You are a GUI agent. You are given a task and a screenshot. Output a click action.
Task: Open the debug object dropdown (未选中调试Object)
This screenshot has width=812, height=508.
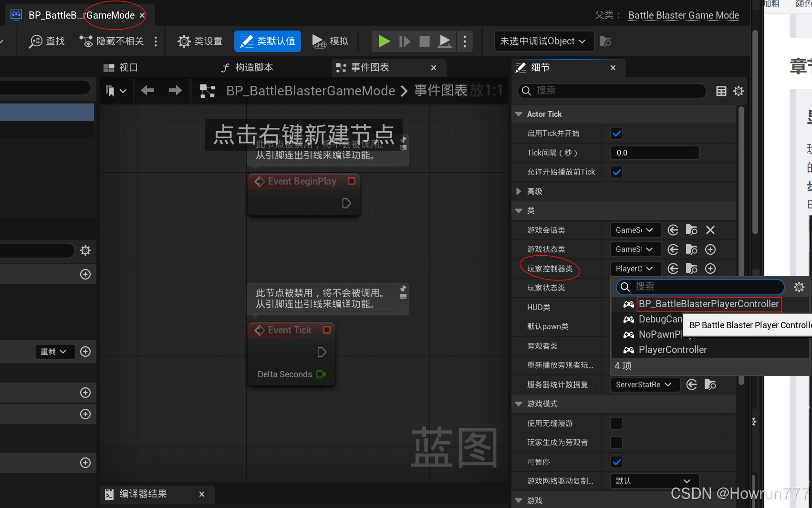[544, 41]
